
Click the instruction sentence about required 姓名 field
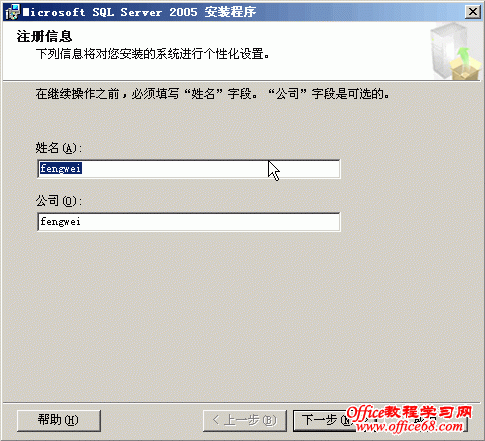[212, 94]
